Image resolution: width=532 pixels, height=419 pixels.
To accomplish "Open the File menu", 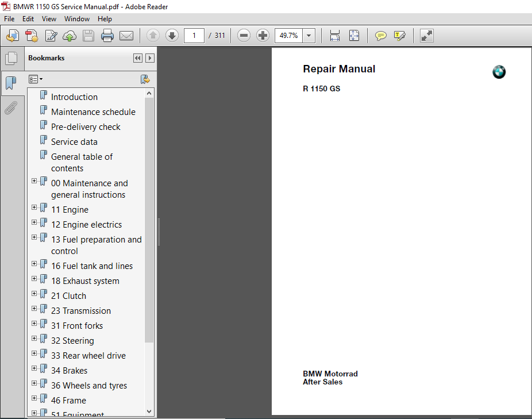I will pos(9,19).
